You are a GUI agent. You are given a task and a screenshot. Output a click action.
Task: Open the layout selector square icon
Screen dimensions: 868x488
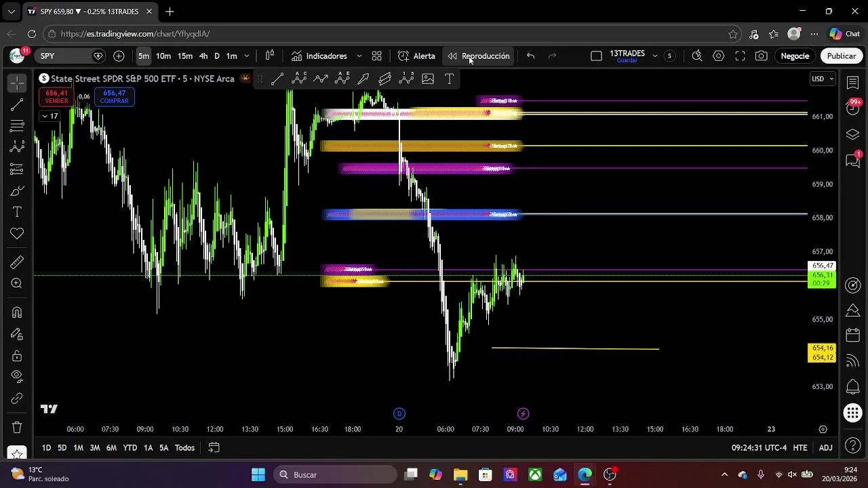[596, 56]
